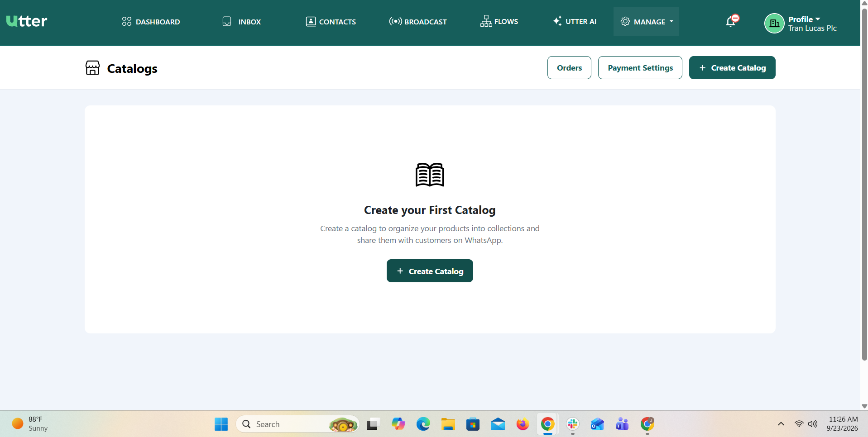868x437 pixels.
Task: Open Utter AI
Action: coord(575,21)
